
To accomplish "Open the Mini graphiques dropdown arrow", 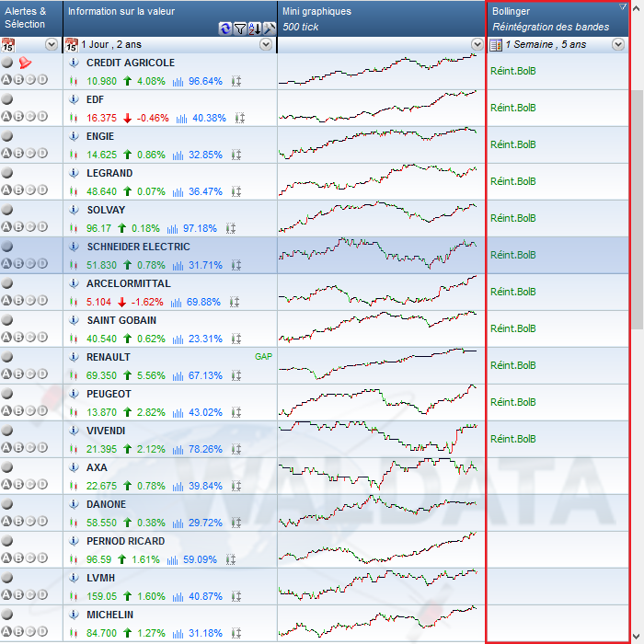I will 477,44.
